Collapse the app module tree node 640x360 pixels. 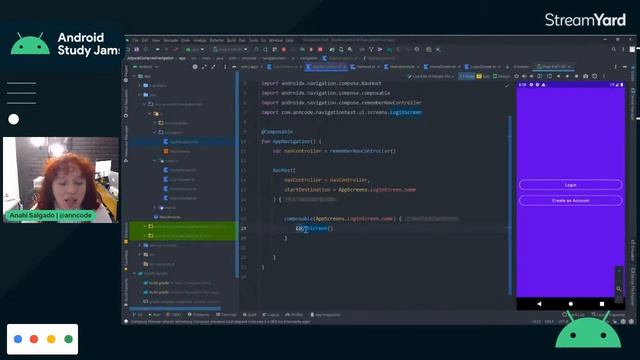coord(135,76)
